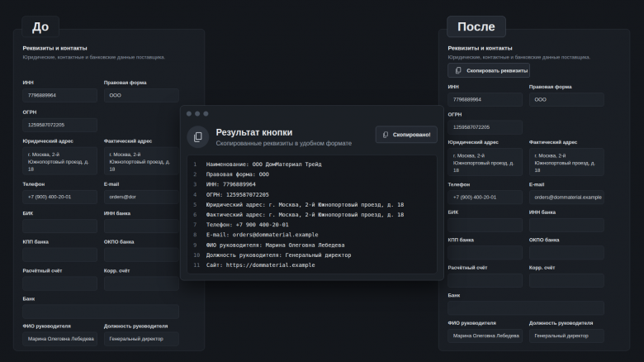644x362 pixels.
Task: Click ОГРН field in После panel
Action: (x=485, y=127)
